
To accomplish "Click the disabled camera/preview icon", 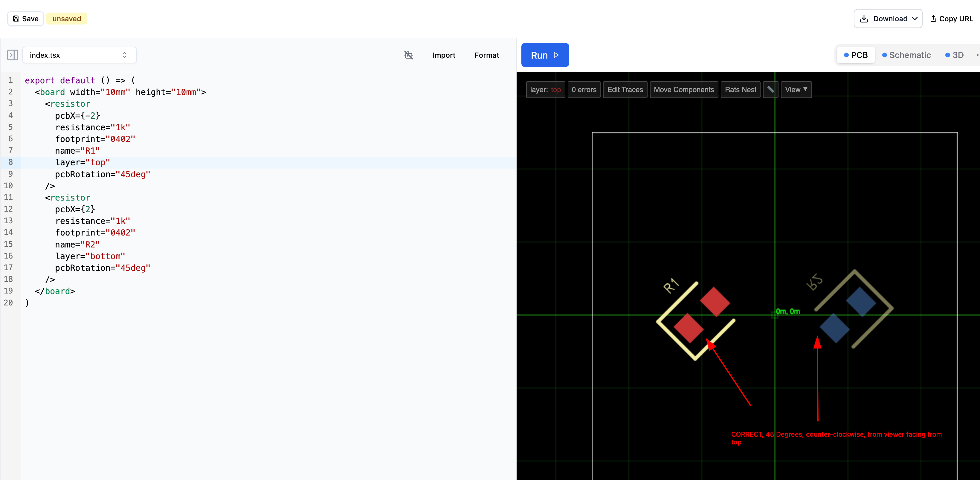I will (x=409, y=55).
